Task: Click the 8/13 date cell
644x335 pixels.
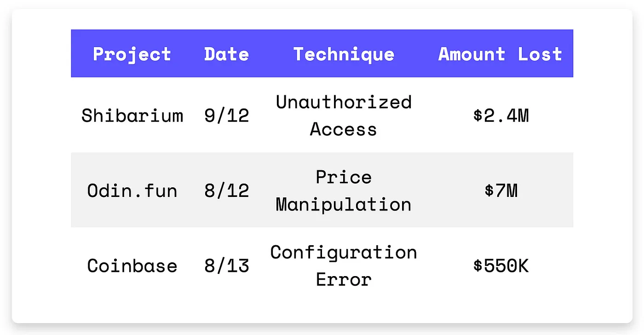Action: coord(226,266)
